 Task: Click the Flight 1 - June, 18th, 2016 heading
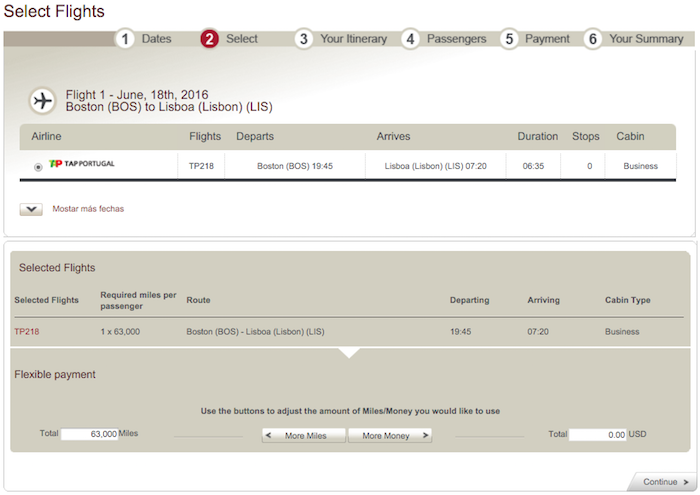(x=137, y=95)
